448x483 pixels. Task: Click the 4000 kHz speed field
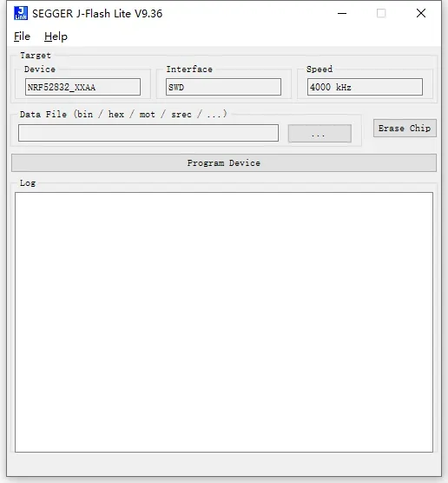(x=365, y=87)
